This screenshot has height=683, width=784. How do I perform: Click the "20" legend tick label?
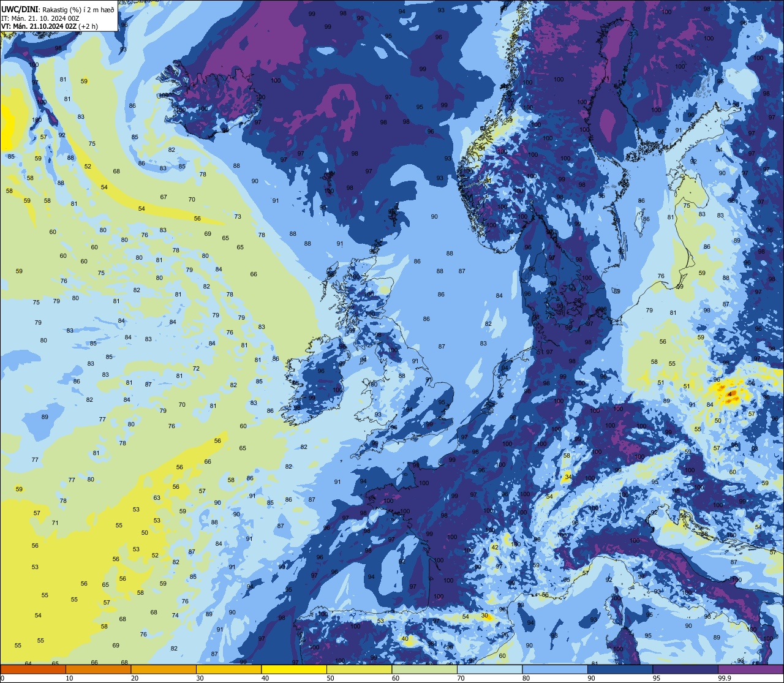[135, 678]
